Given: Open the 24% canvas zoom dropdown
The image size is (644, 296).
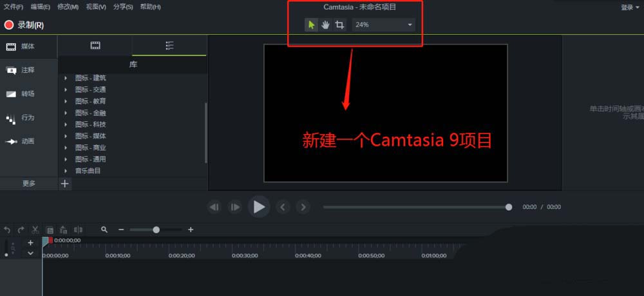Looking at the screenshot, I should click(x=384, y=25).
